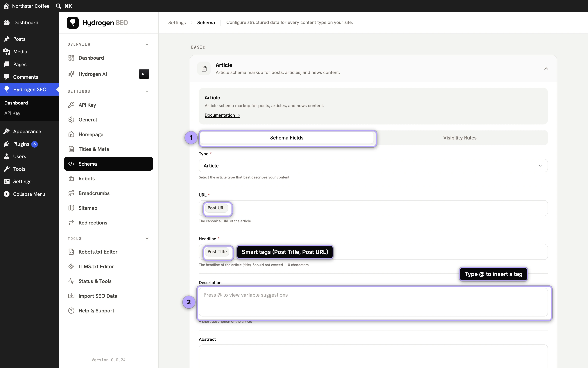Open Posts in the WordPress menu

pyautogui.click(x=29, y=39)
